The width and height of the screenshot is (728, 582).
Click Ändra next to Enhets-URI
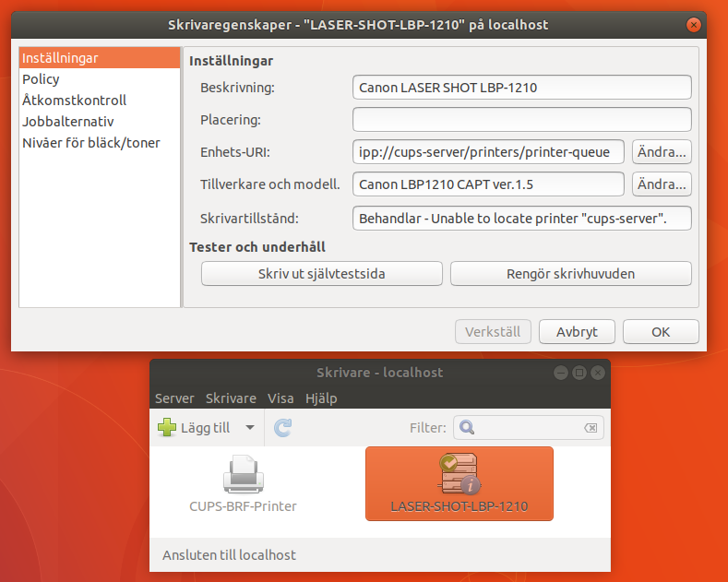coord(662,152)
